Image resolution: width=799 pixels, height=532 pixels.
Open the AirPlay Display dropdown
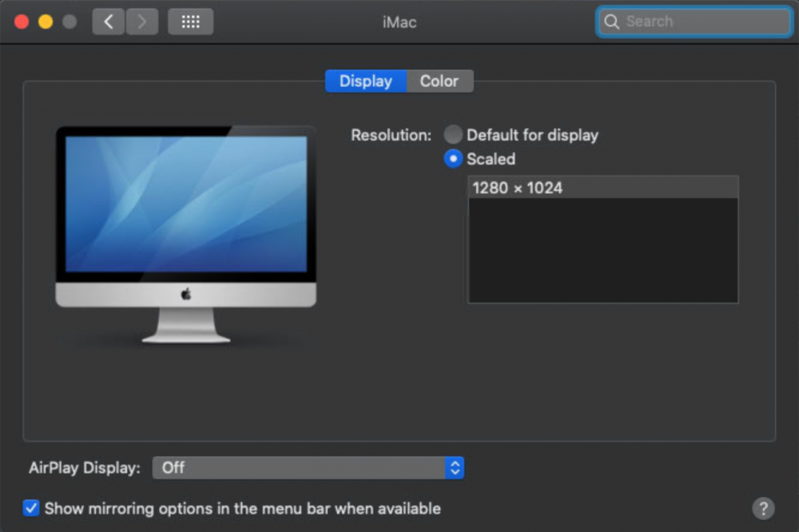[308, 467]
